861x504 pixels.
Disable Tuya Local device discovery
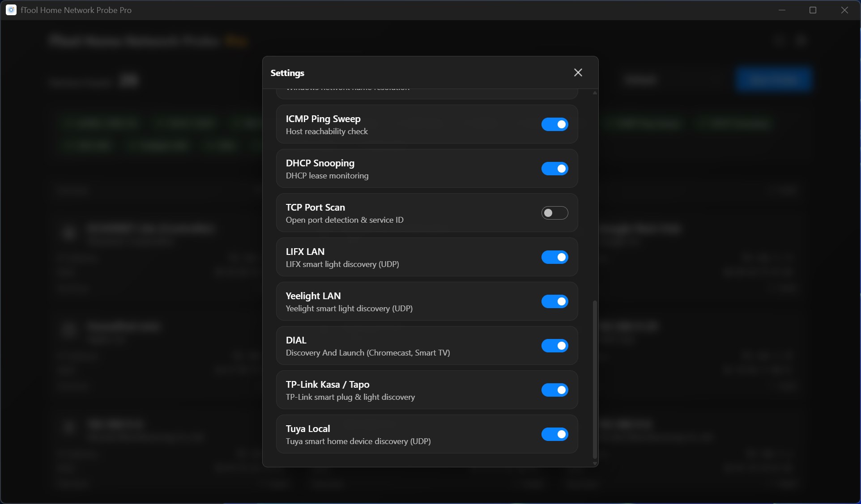click(x=554, y=434)
